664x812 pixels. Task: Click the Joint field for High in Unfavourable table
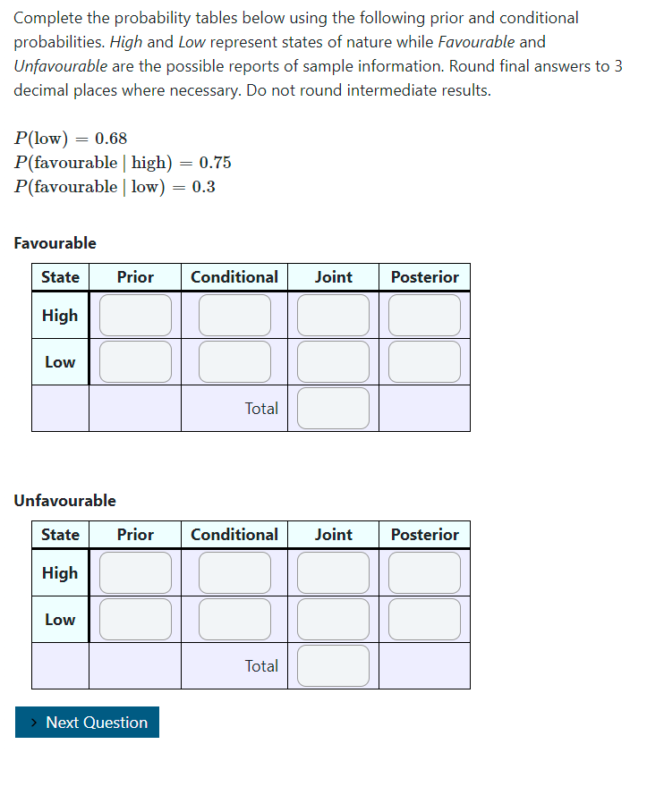[x=333, y=572]
